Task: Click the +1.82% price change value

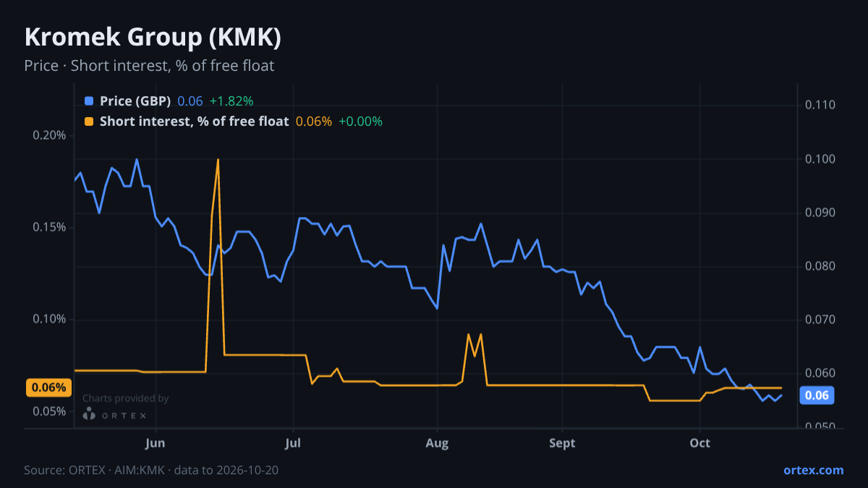Action: point(231,101)
